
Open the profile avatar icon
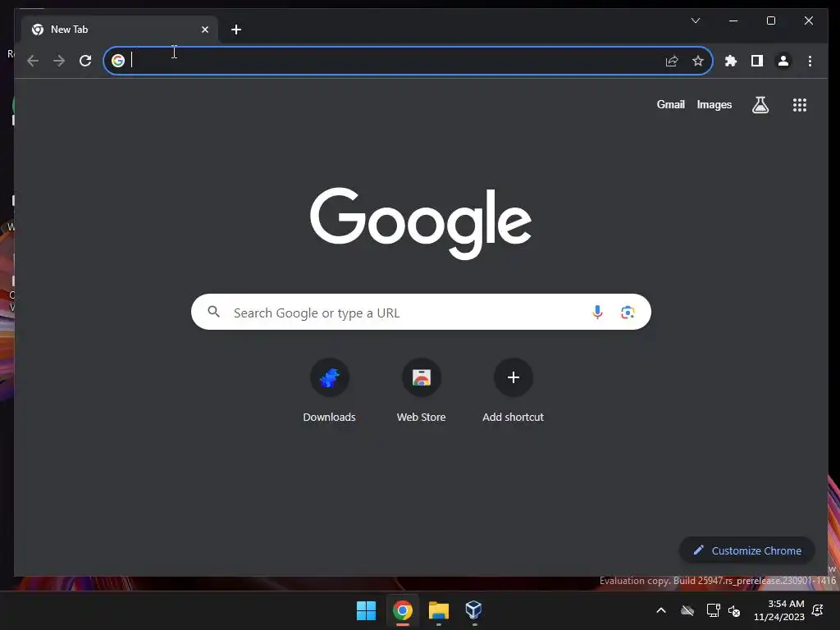[x=783, y=61]
